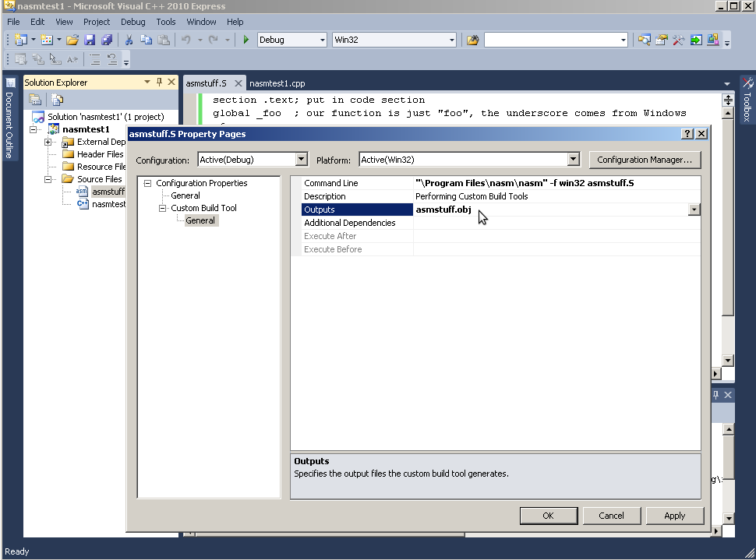Click the Help question mark in Property Pages
756x560 pixels.
pyautogui.click(x=687, y=133)
